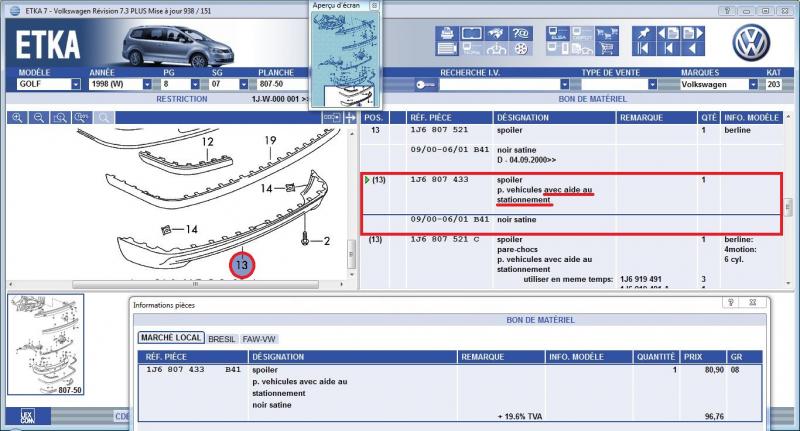Switch to the FAW-VW tab
800x431 pixels.
pos(259,339)
